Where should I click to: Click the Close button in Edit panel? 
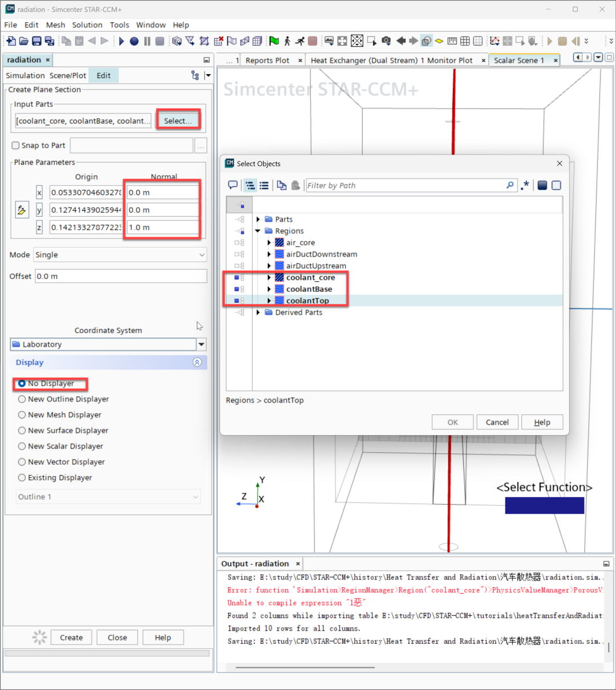(x=117, y=638)
